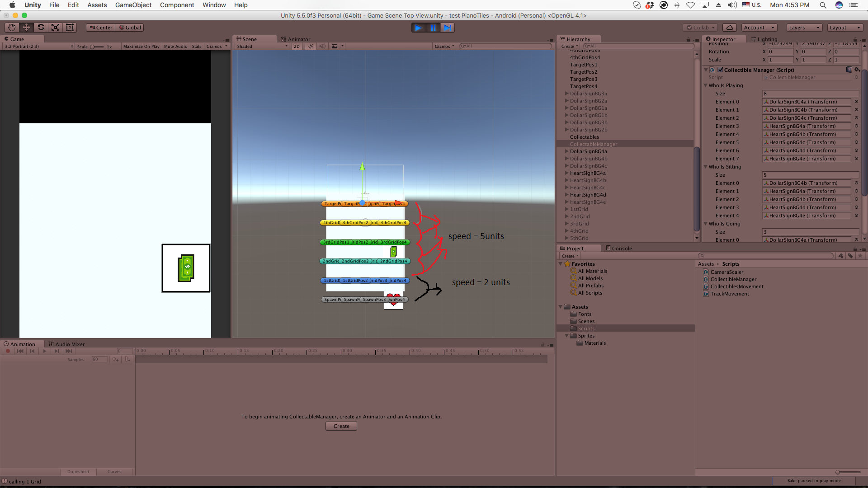Open the 3:2 Portrait aspect dropdown
Screen dimensions: 868x488
point(39,46)
